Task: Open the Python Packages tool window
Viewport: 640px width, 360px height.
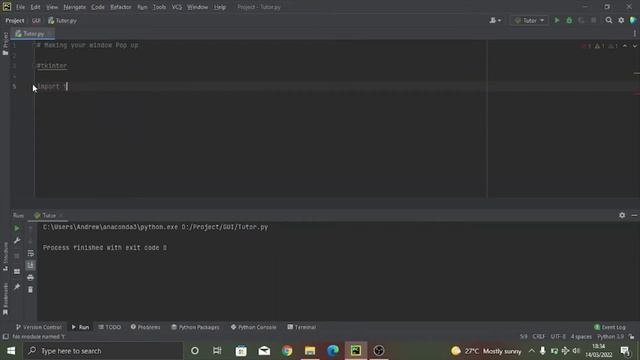Action: coord(196,327)
